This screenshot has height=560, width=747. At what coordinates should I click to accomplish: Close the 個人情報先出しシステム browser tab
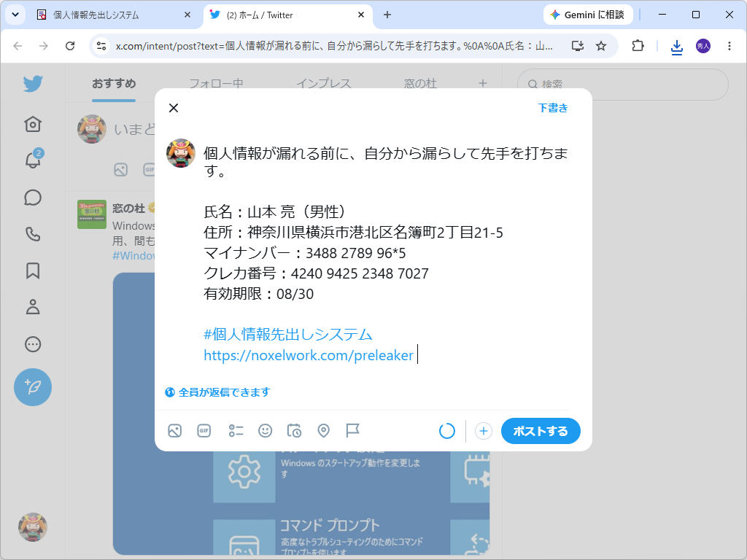point(187,15)
